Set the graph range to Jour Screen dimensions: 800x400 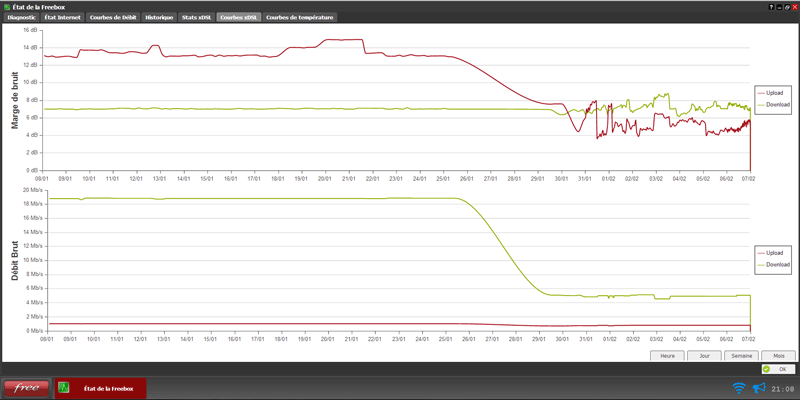pos(705,355)
